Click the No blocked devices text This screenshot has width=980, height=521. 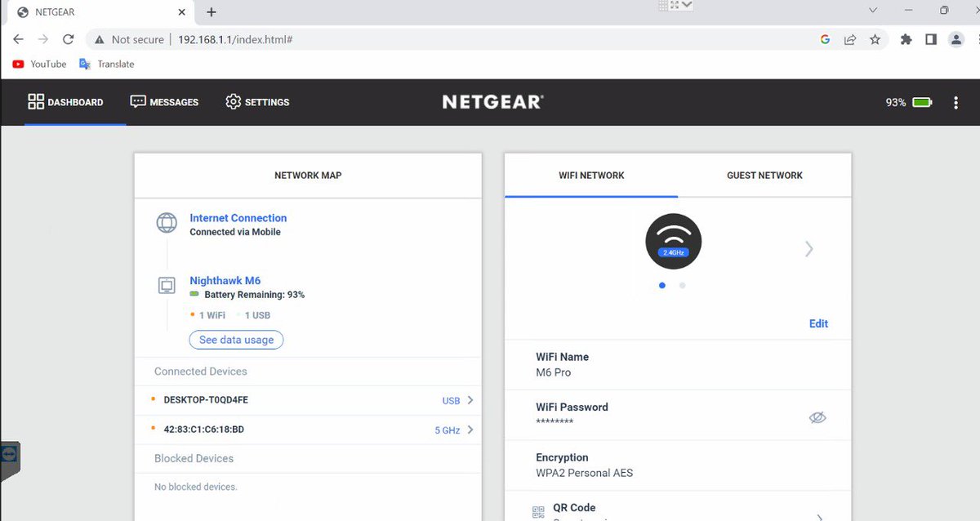196,487
